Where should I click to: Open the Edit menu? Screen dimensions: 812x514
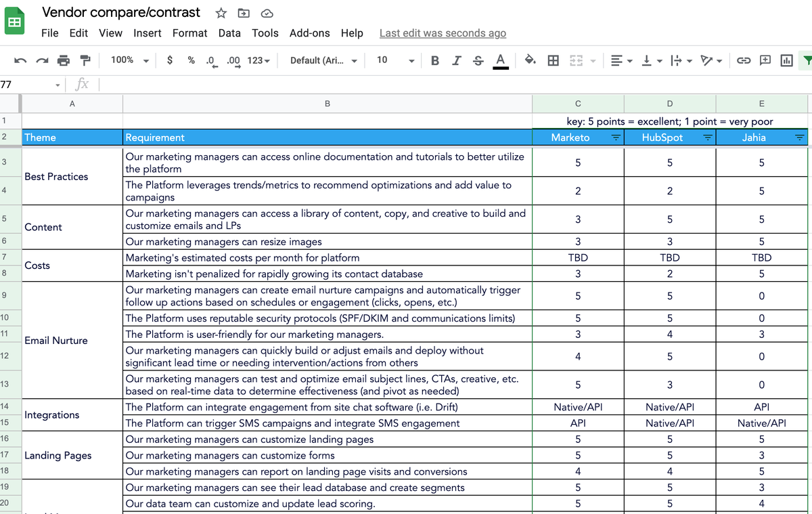(78, 33)
